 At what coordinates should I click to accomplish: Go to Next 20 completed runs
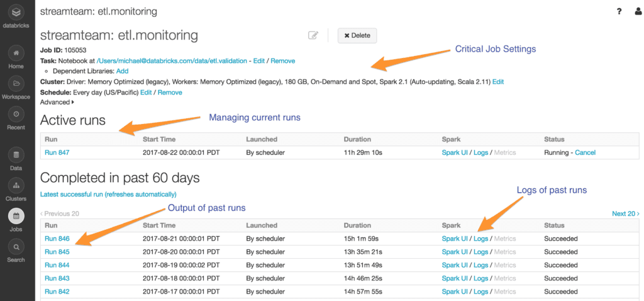tap(625, 213)
